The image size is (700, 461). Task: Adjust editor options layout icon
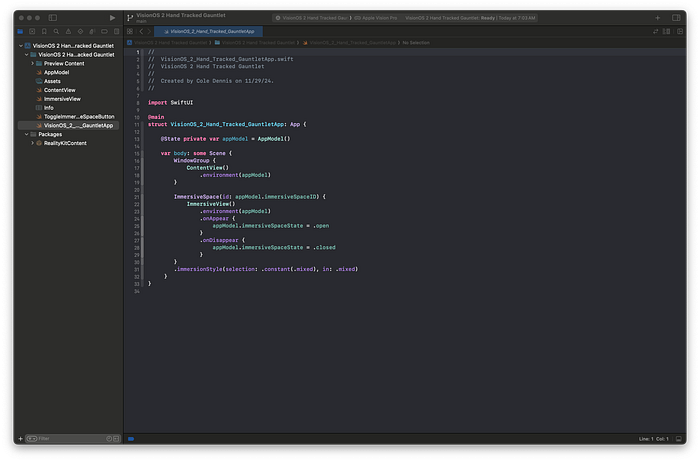667,32
